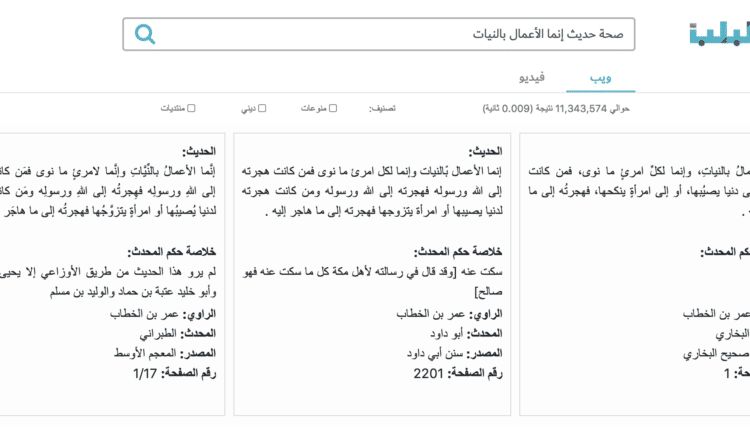Click the تصنيف: label
The image size is (750, 430).
(382, 109)
